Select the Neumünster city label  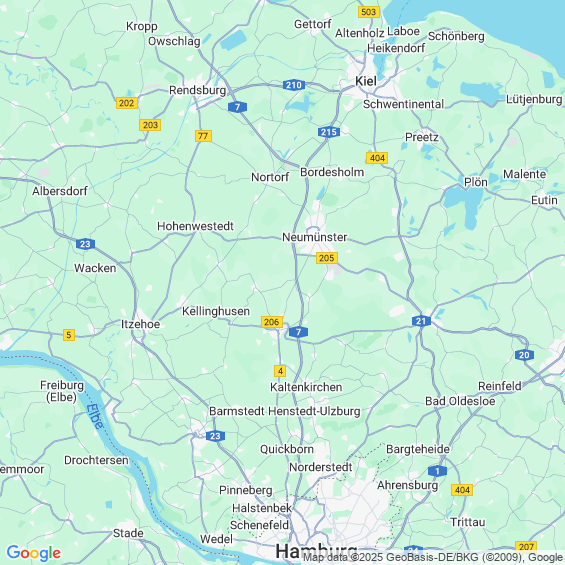tap(315, 237)
